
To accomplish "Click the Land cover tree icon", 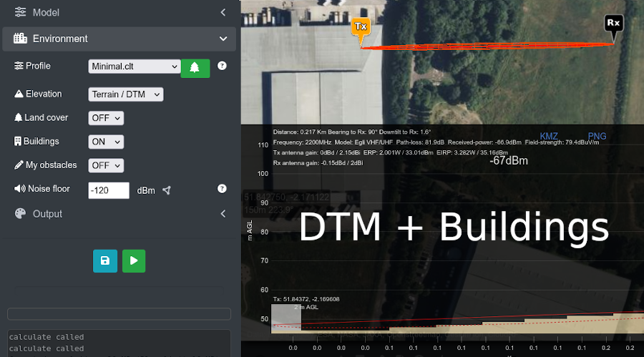I will (18, 117).
